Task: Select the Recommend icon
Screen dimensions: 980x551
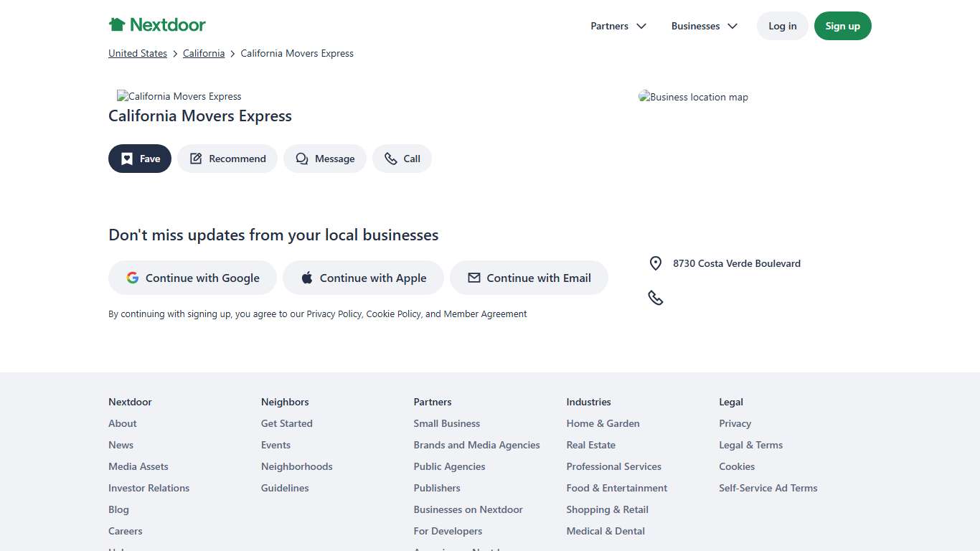Action: (196, 159)
